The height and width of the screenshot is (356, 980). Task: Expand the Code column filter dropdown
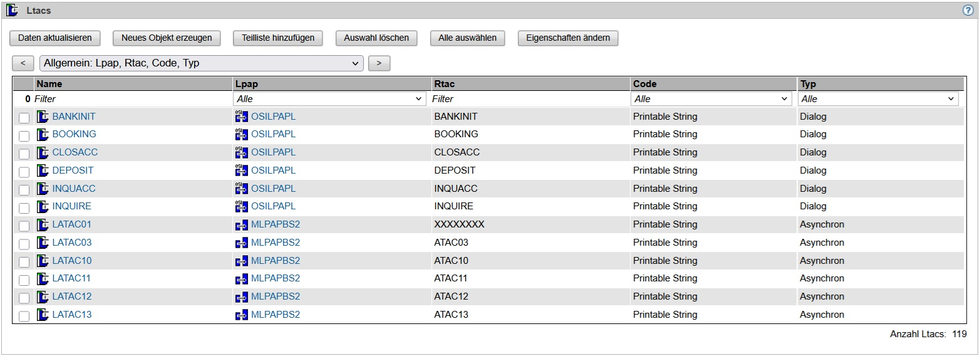711,99
